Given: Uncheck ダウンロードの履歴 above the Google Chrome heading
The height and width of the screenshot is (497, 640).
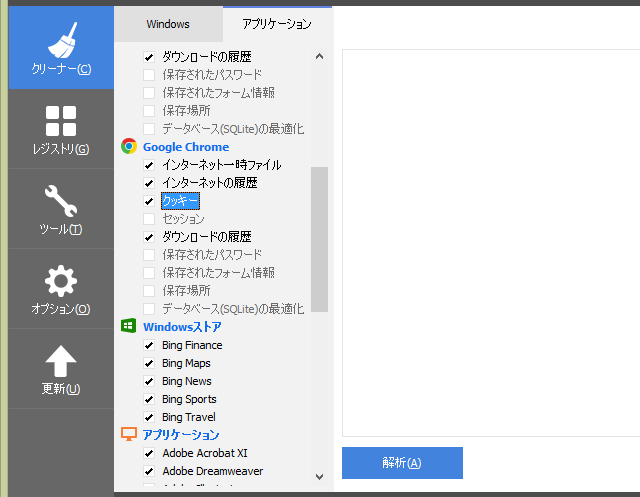Looking at the screenshot, I should tap(149, 57).
